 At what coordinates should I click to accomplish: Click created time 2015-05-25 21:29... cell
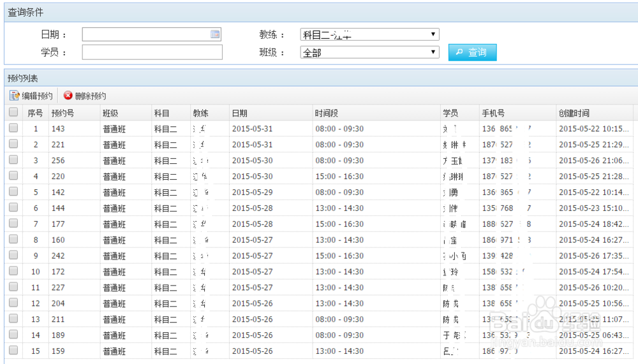tap(593, 144)
